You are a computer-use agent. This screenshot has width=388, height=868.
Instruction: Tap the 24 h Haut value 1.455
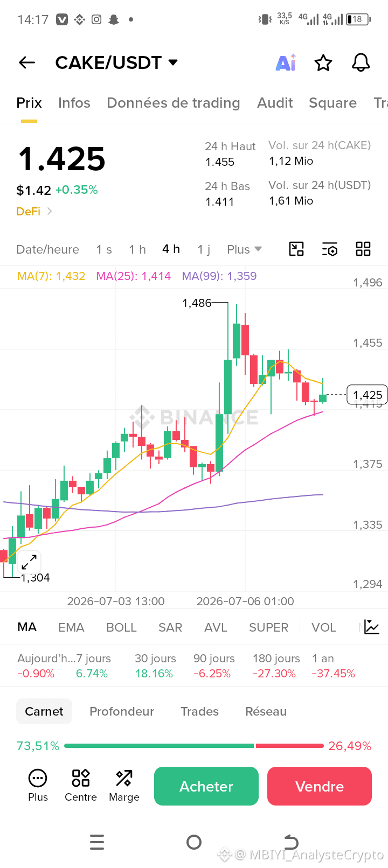pyautogui.click(x=220, y=162)
